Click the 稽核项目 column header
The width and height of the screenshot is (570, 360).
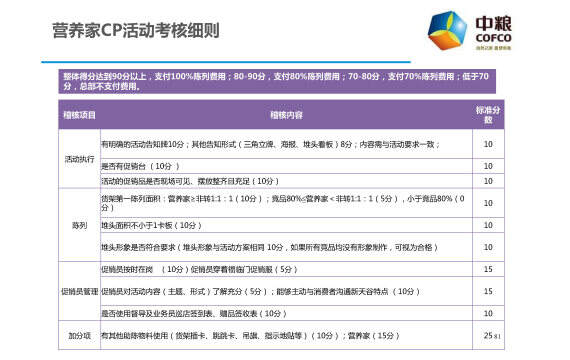[x=79, y=115]
